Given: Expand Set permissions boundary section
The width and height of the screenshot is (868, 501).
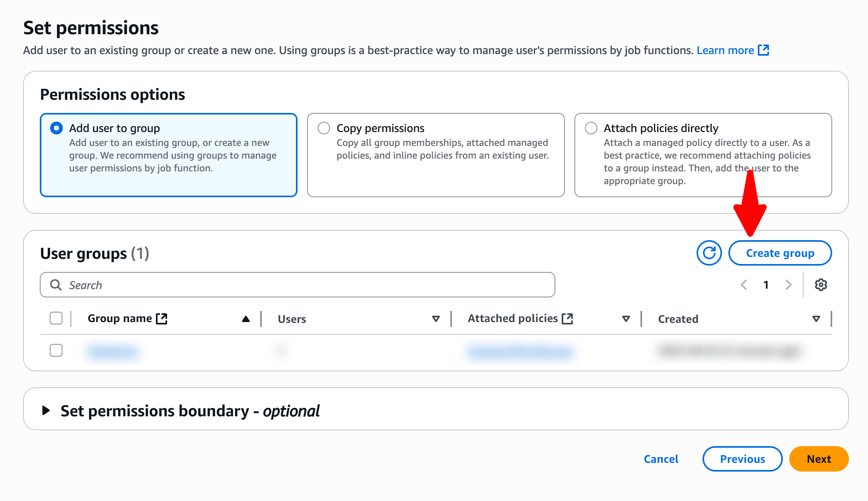Looking at the screenshot, I should pos(46,410).
